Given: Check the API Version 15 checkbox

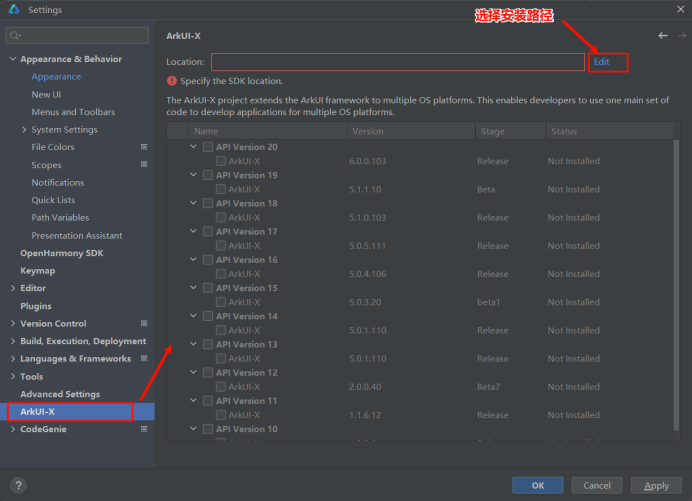Looking at the screenshot, I should pyautogui.click(x=208, y=288).
